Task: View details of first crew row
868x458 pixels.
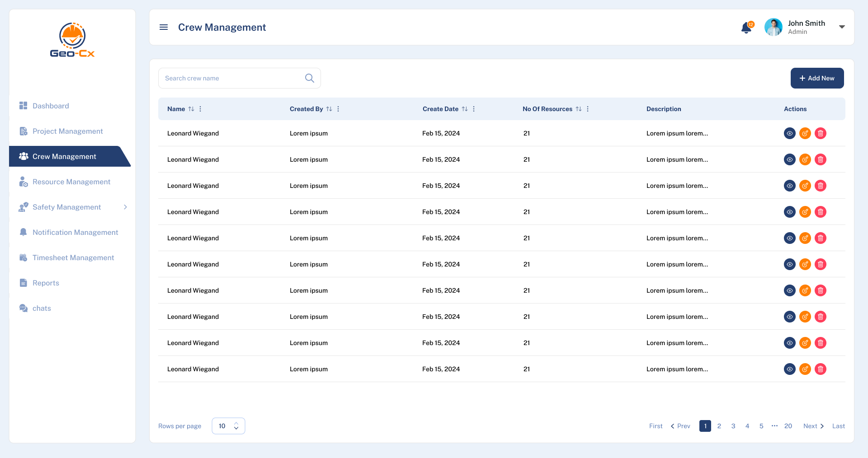Action: coord(790,133)
